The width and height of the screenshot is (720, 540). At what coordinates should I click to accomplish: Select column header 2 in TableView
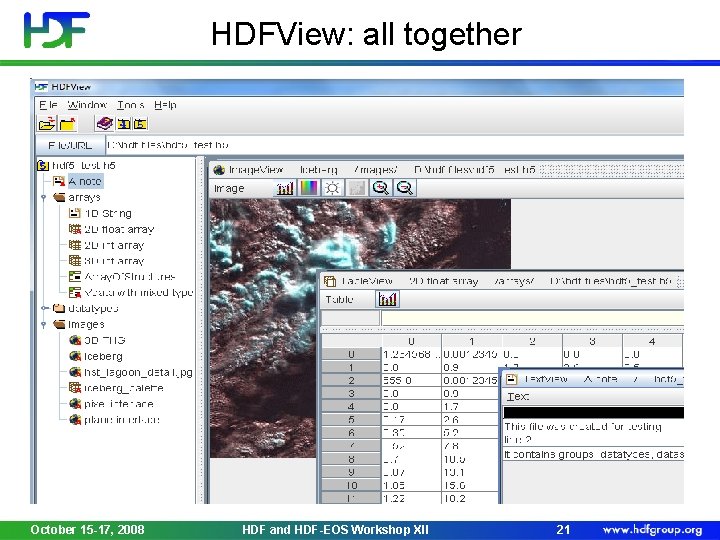pyautogui.click(x=532, y=341)
